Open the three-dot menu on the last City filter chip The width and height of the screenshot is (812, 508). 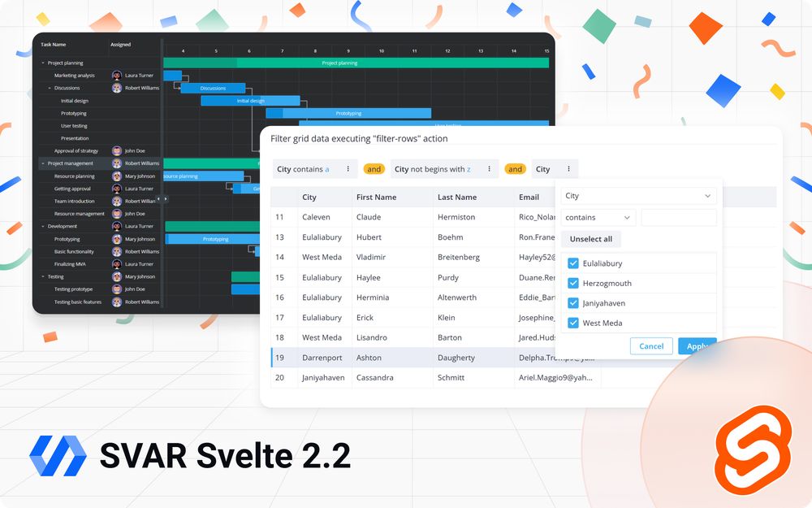(x=568, y=169)
